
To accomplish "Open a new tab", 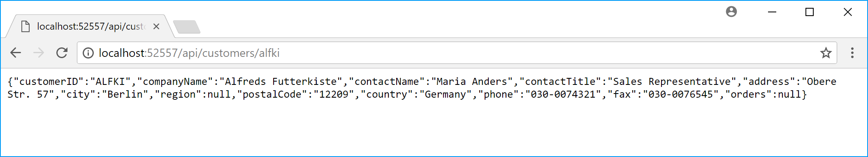I will [187, 27].
